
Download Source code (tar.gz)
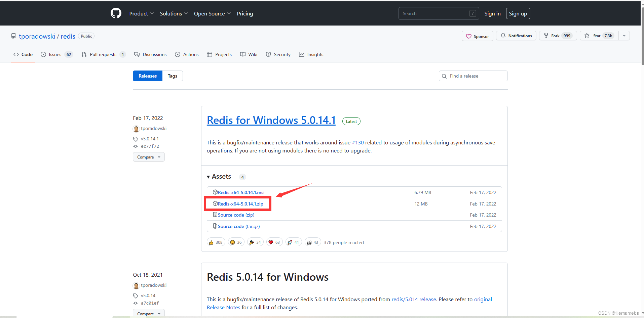239,226
